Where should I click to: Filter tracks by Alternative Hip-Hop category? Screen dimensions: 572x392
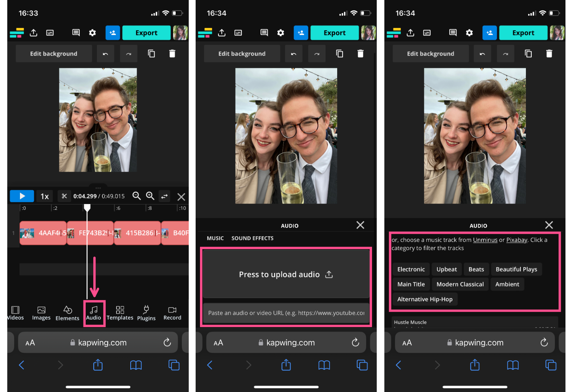tap(425, 299)
